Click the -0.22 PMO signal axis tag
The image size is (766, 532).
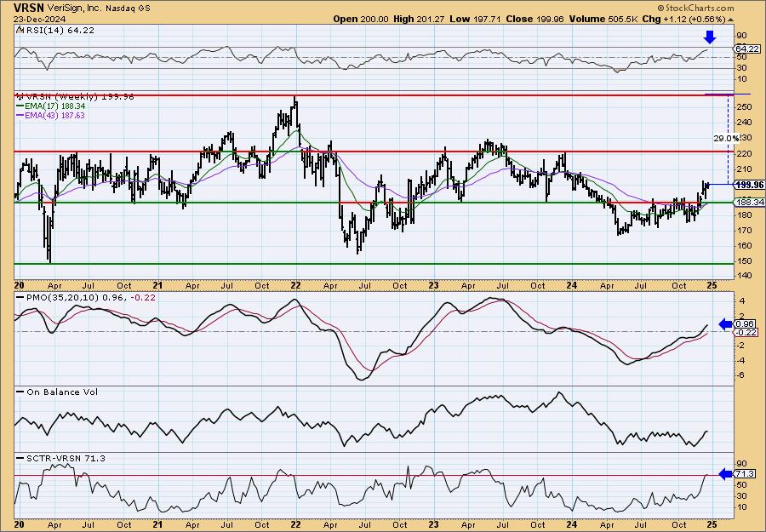(x=747, y=332)
